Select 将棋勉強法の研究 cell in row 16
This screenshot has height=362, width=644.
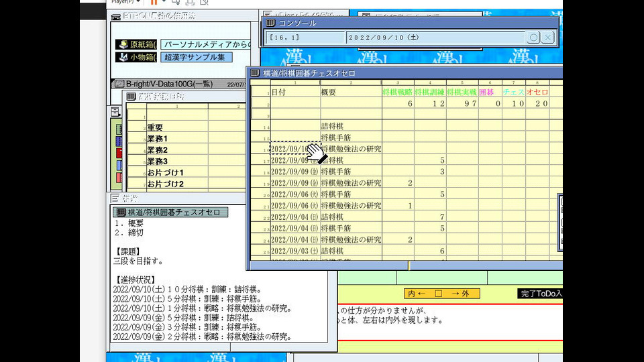click(x=351, y=149)
